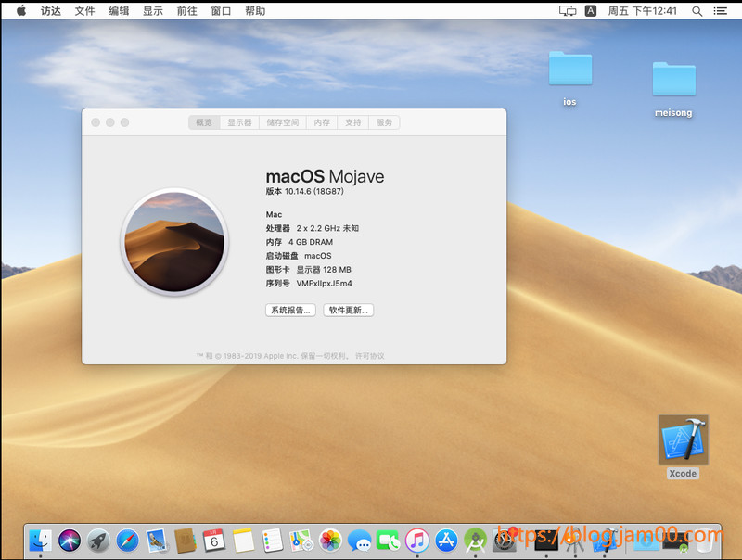Open the 文件 menu

[x=84, y=11]
